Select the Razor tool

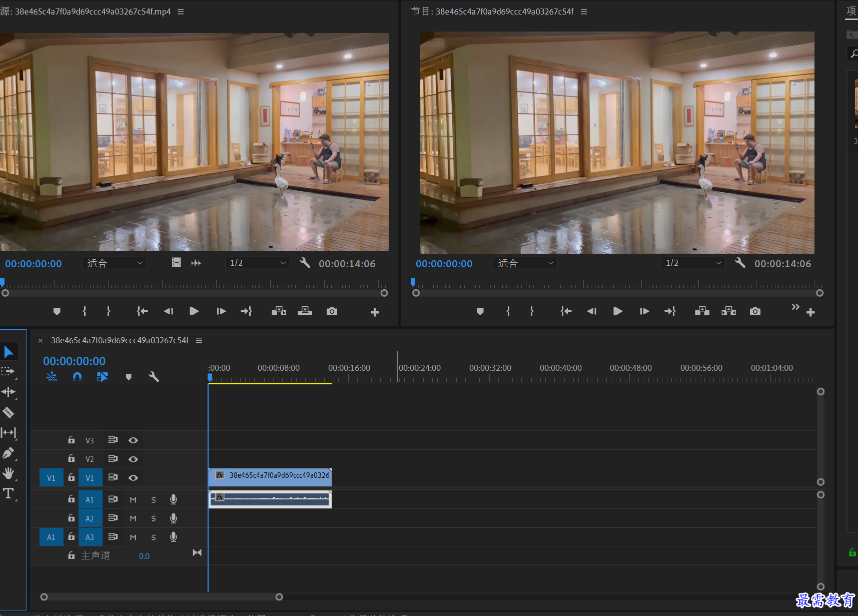[8, 412]
